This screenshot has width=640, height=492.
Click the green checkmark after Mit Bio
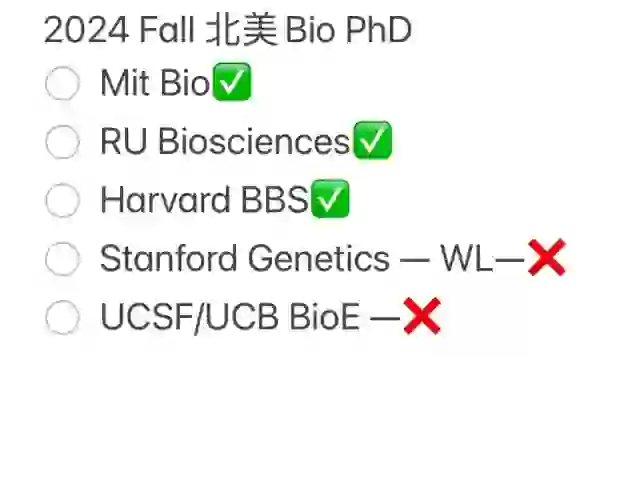pos(232,82)
